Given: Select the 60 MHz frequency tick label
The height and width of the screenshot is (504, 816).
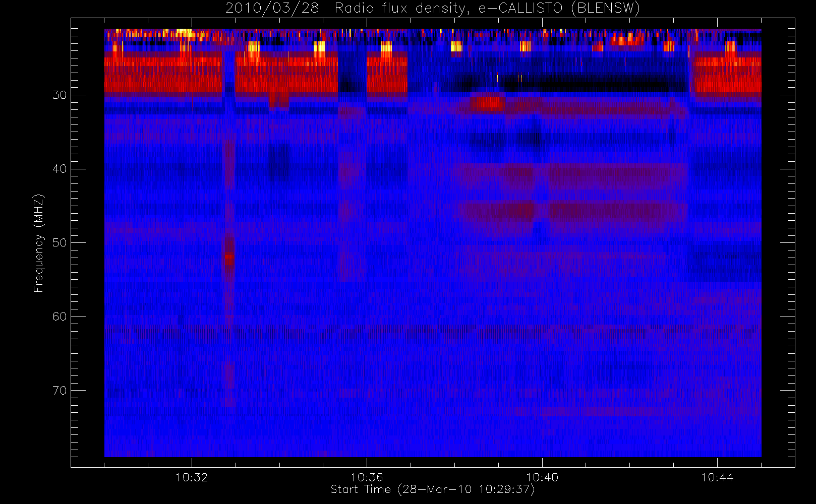Looking at the screenshot, I should (x=60, y=317).
